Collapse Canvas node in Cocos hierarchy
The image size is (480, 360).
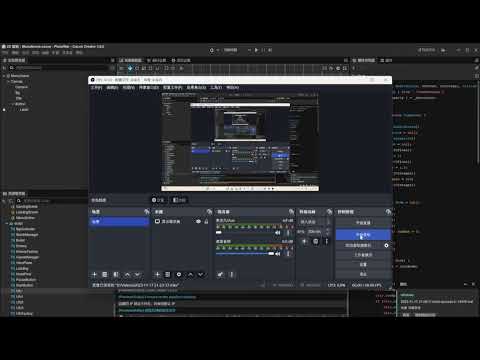pyautogui.click(x=9, y=81)
